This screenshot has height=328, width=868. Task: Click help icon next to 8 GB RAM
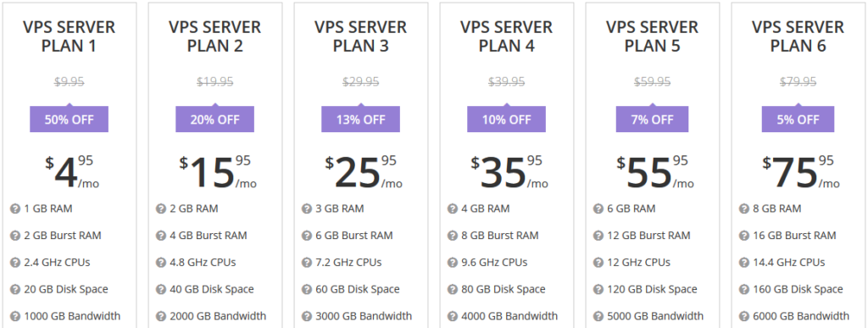744,208
